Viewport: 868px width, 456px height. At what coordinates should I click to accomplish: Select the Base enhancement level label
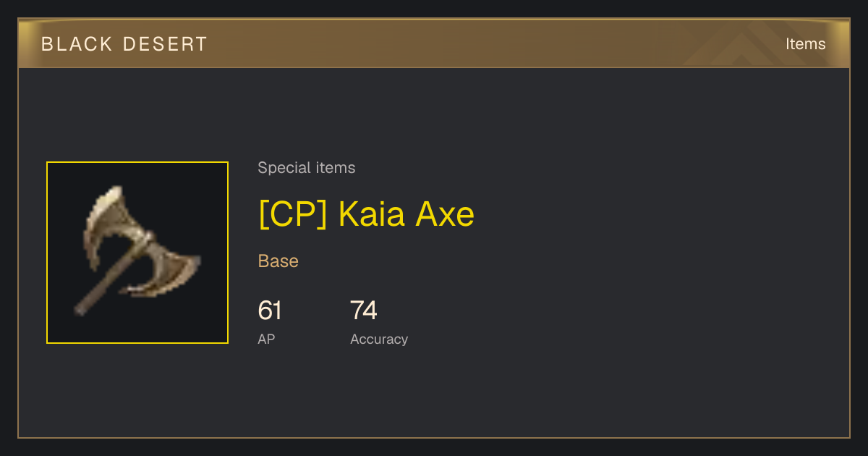coord(278,261)
